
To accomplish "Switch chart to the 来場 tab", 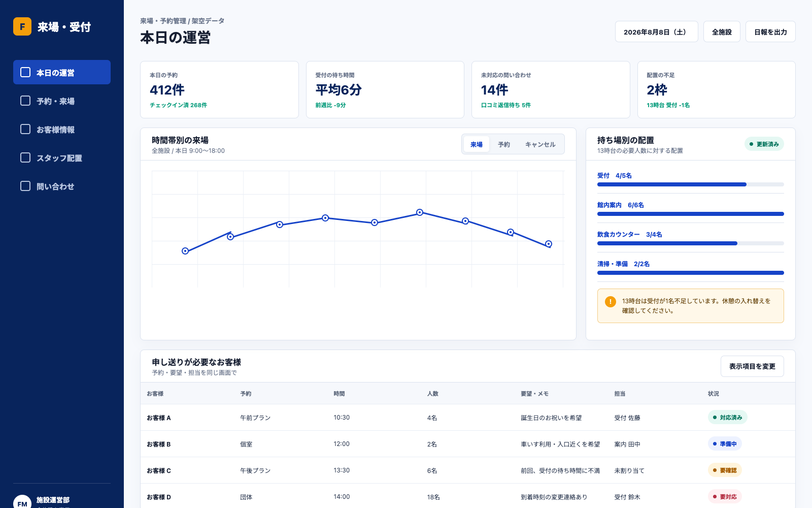I will click(477, 144).
